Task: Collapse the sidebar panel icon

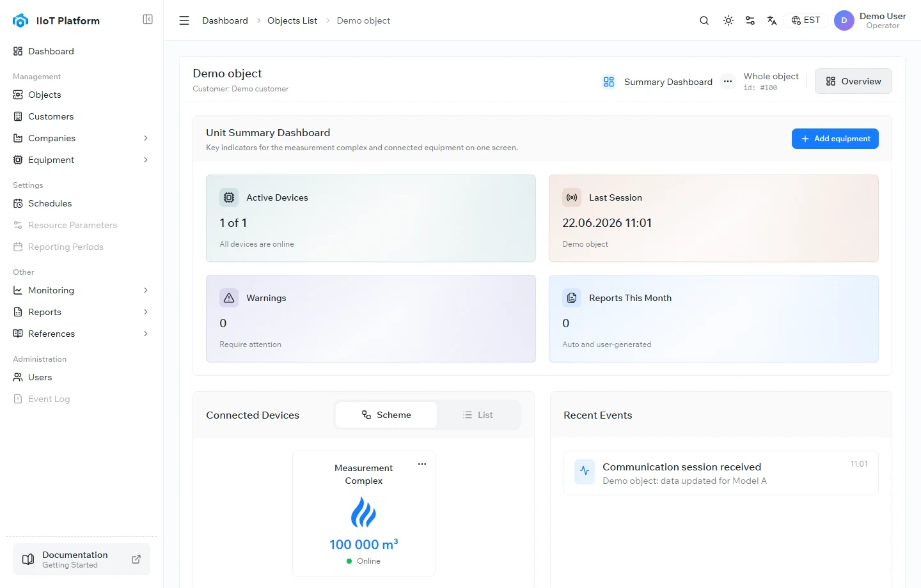Action: (x=148, y=19)
